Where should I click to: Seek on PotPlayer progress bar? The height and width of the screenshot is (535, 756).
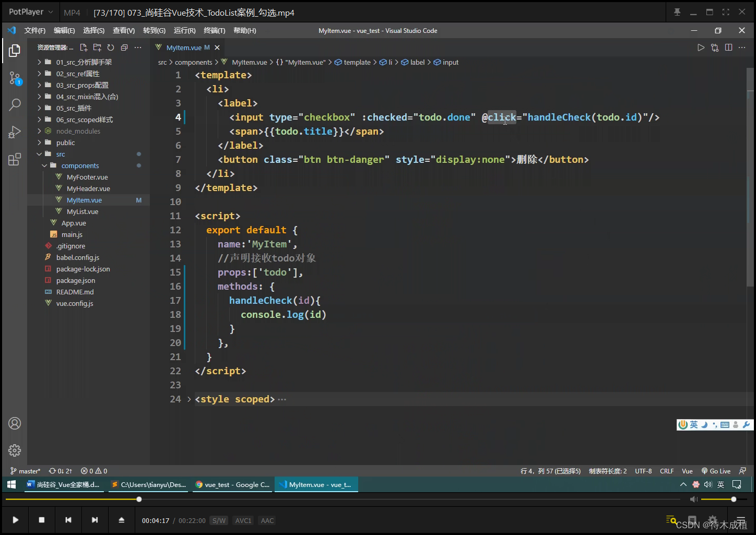[x=342, y=500]
